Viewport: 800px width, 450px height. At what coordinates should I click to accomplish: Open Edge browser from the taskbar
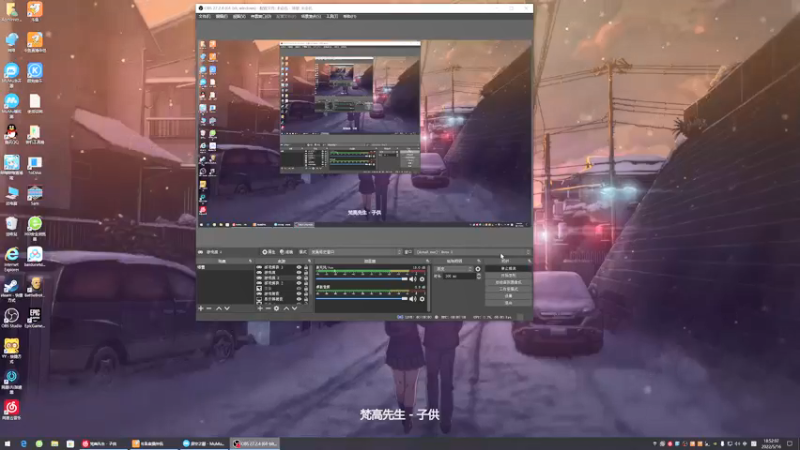pyautogui.click(x=23, y=443)
